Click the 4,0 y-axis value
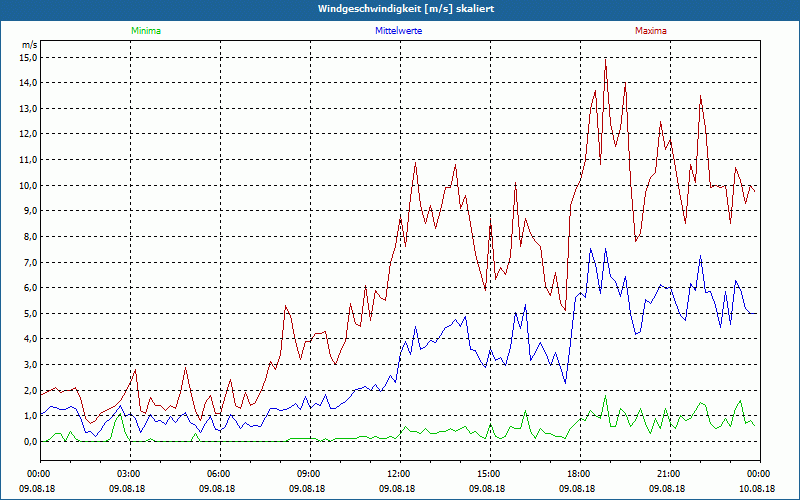The width and height of the screenshot is (800, 500). coord(30,339)
